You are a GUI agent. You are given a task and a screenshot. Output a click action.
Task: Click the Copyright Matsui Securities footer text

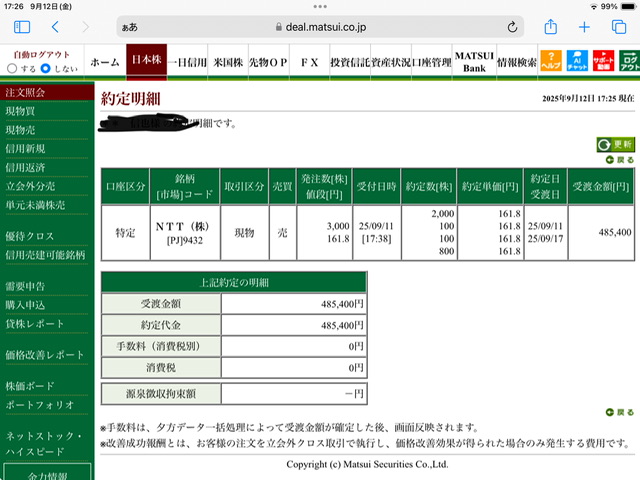367,464
